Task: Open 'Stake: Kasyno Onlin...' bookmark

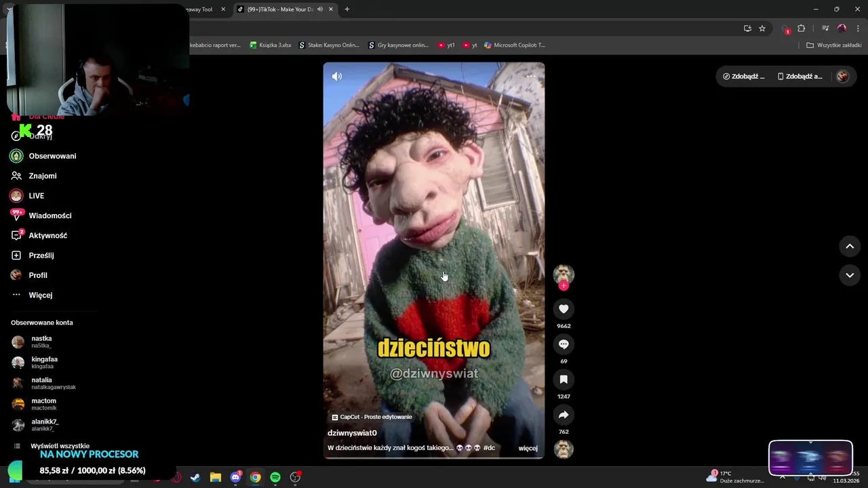Action: [x=329, y=45]
